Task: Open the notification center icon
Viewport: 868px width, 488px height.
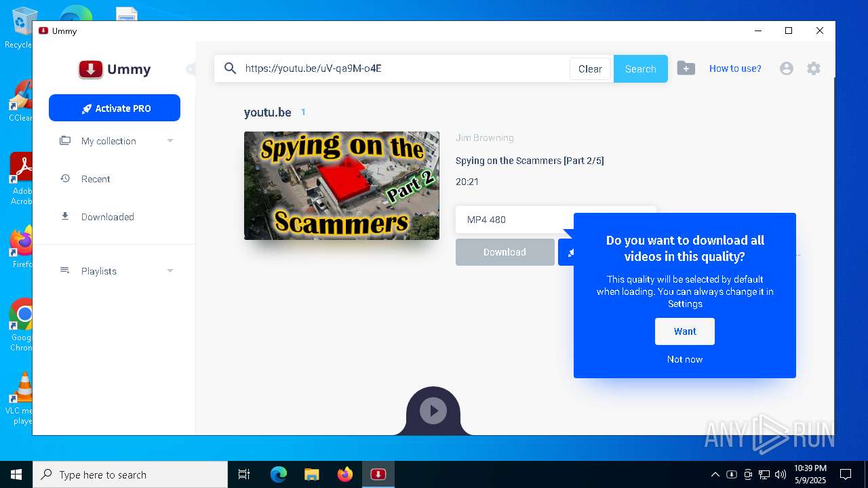Action: [x=846, y=474]
